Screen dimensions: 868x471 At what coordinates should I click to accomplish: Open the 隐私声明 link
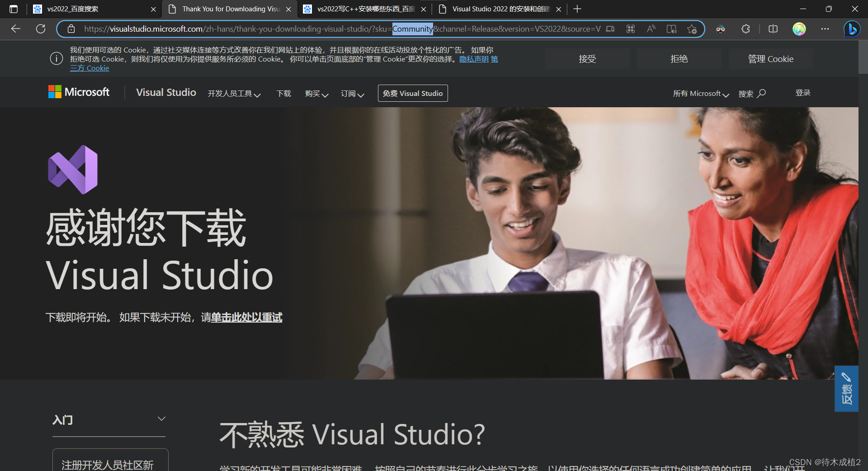pos(474,59)
